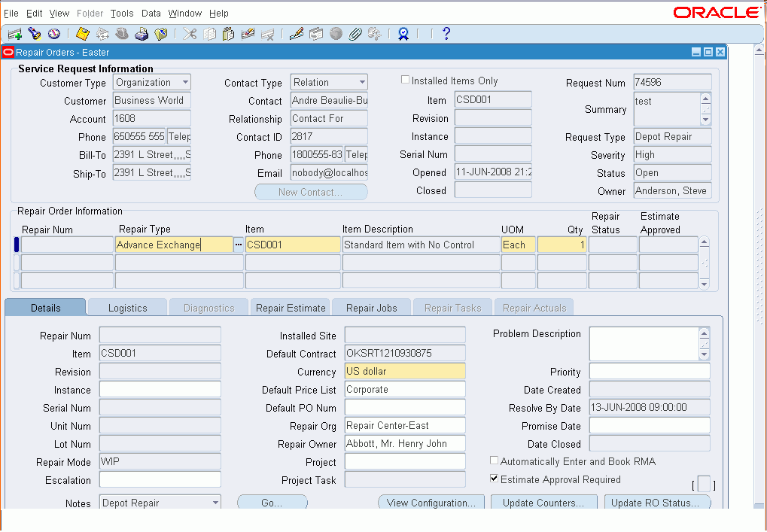This screenshot has height=532, width=767.
Task: Click the Update Counters button
Action: (543, 503)
